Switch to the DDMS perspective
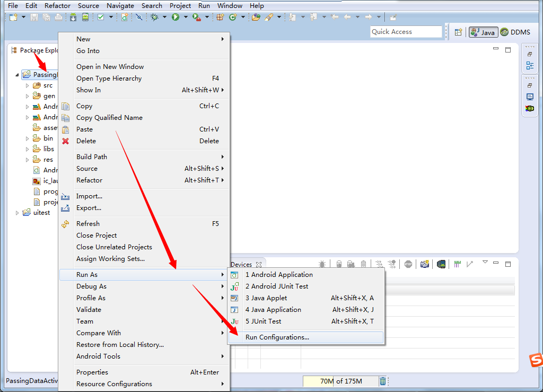This screenshot has width=543, height=392. pos(515,32)
